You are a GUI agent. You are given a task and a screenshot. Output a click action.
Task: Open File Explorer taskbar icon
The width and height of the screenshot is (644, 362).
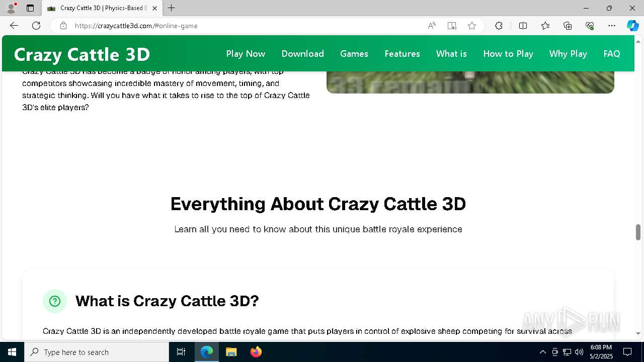(x=231, y=352)
